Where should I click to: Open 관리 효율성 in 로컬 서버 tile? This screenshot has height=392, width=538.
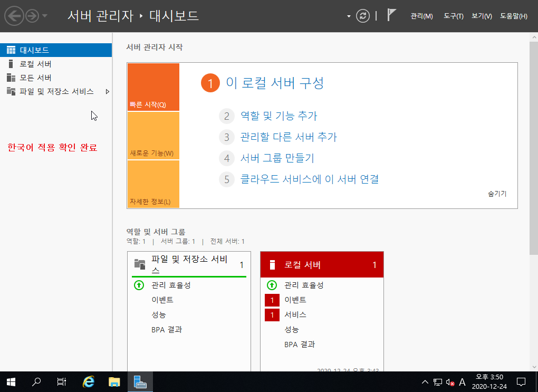(304, 285)
